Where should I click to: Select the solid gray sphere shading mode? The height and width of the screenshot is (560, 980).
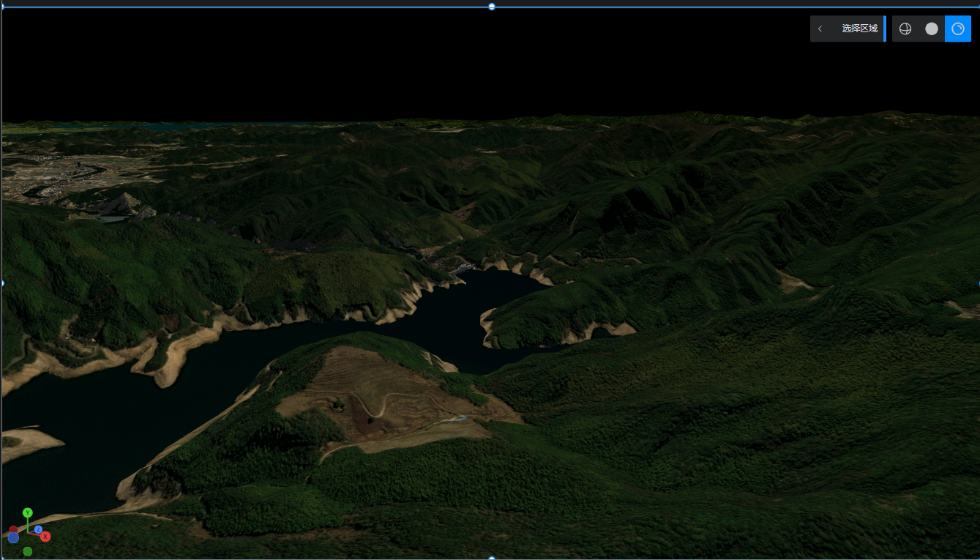click(x=932, y=29)
